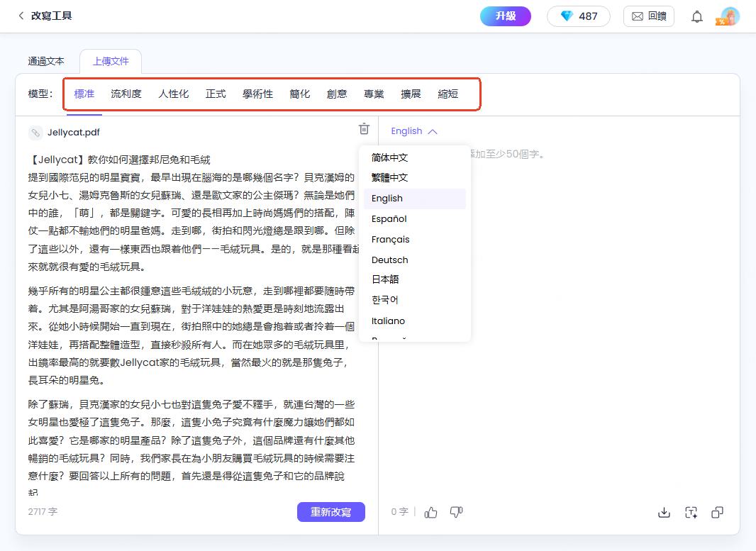Delete the Jellycat.pdf file with trash icon
Viewport: 756px width, 551px height.
364,129
